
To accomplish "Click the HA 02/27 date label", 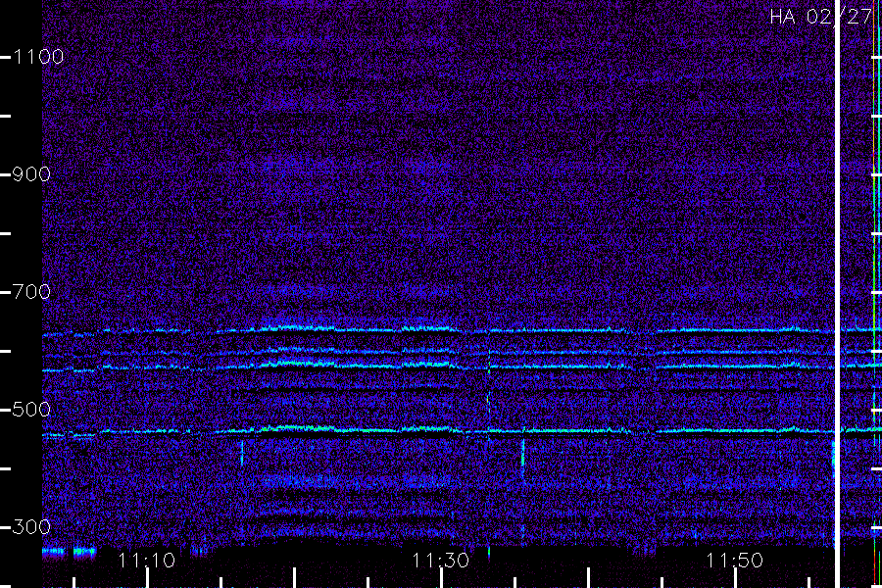I will [820, 17].
